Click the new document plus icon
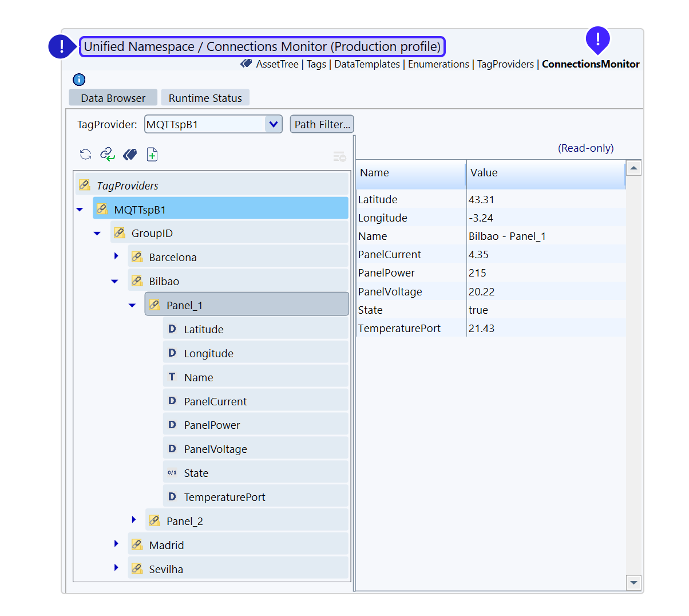The image size is (689, 616). click(152, 154)
